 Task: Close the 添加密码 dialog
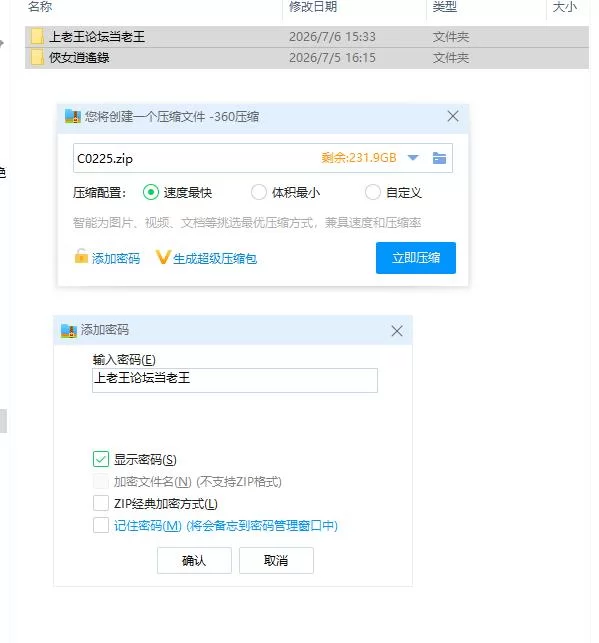(x=396, y=331)
